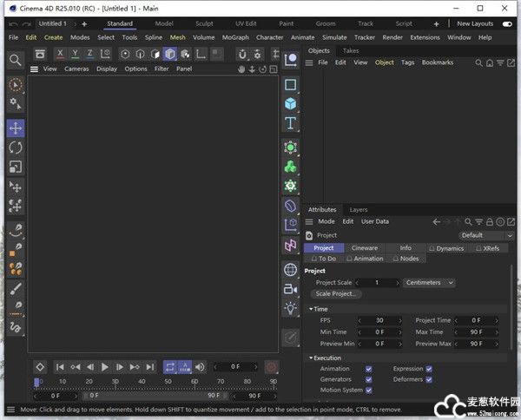Select the Text spline tool icon
Image resolution: width=521 pixels, height=420 pixels.
(291, 123)
